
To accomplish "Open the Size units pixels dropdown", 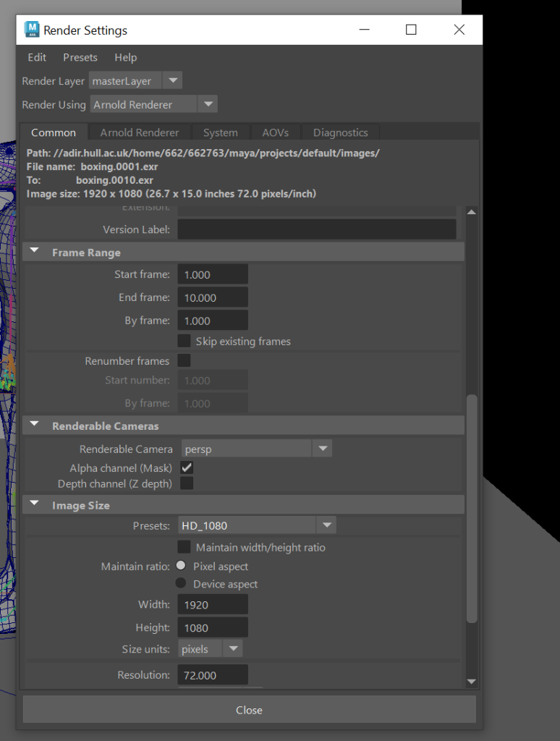I will [211, 649].
